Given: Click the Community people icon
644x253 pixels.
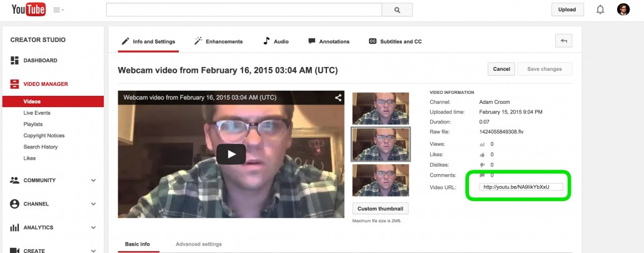Looking at the screenshot, I should (x=14, y=180).
